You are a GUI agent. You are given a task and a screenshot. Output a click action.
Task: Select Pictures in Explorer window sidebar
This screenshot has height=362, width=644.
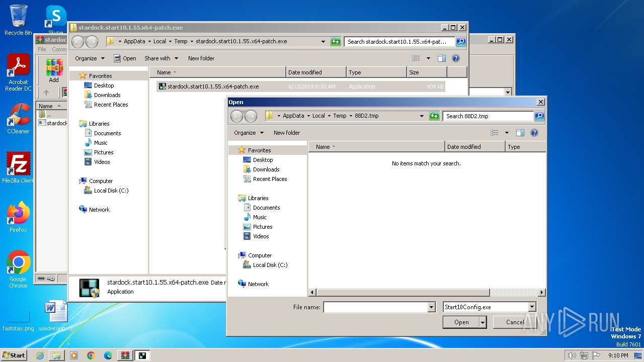coord(103,152)
